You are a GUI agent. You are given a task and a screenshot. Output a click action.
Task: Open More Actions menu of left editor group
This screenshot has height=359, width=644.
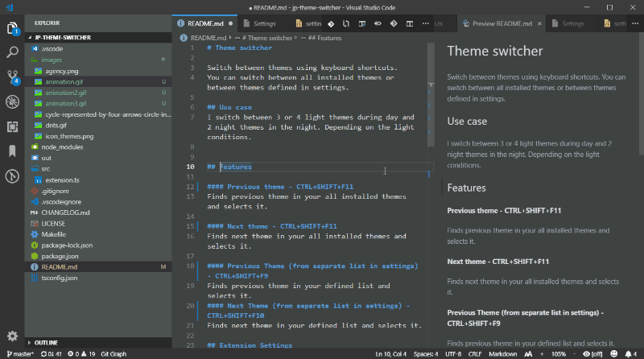(426, 24)
